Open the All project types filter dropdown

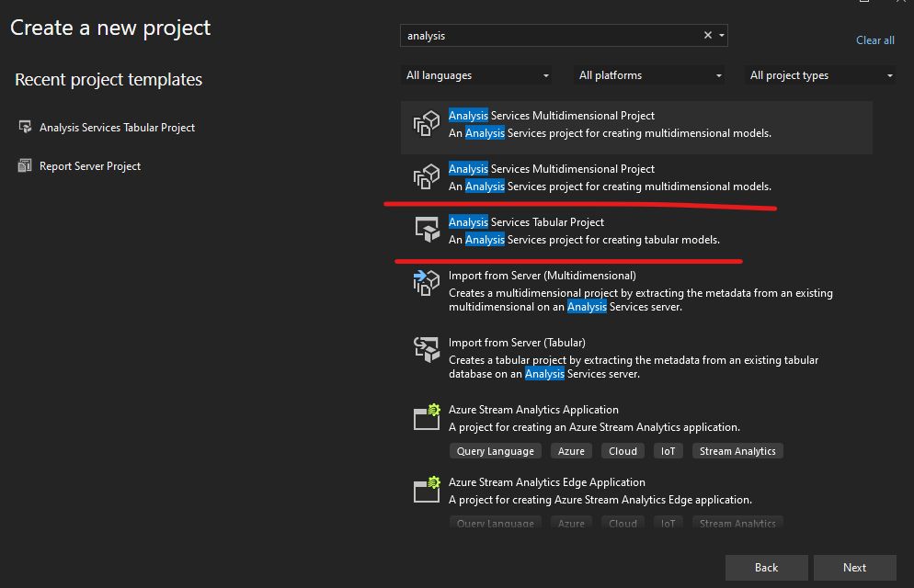[821, 75]
